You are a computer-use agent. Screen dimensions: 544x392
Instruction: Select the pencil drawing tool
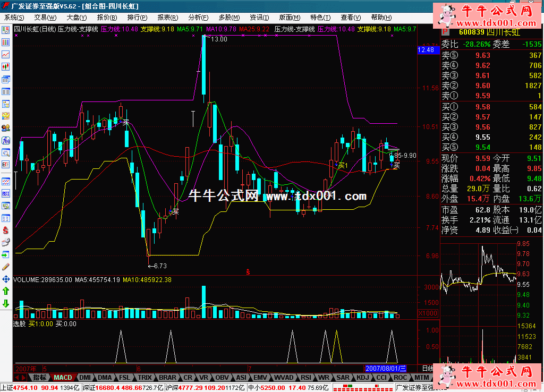5,267
